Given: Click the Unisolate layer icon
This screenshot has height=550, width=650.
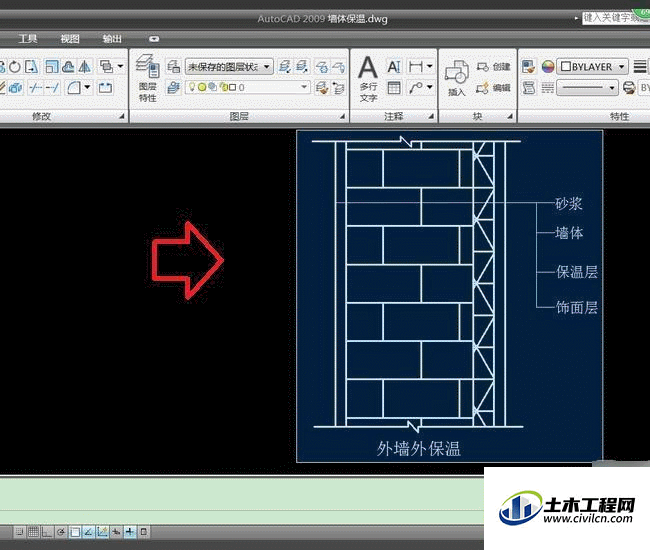Looking at the screenshot, I should click(x=302, y=66).
